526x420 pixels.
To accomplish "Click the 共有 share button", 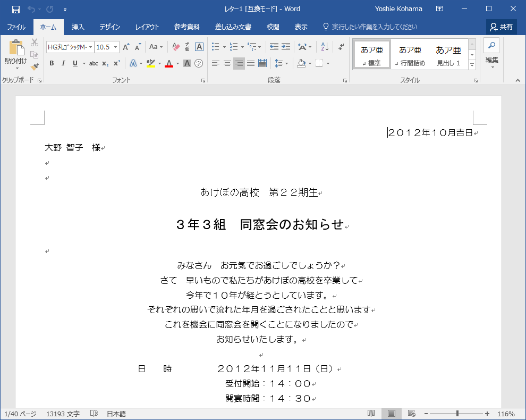I will pyautogui.click(x=502, y=27).
